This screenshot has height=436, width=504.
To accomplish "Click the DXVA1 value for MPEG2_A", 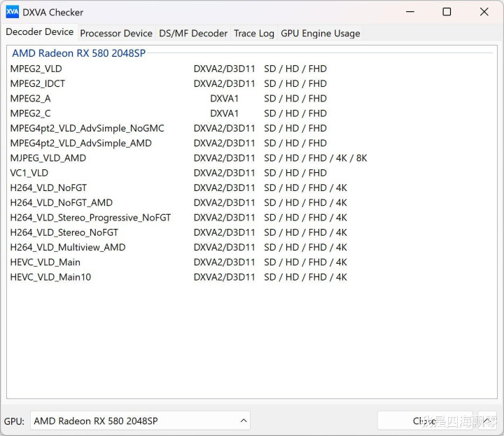I will click(x=224, y=98).
